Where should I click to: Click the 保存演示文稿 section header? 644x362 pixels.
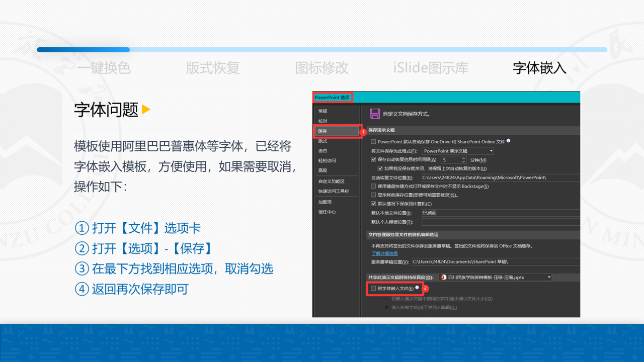pyautogui.click(x=382, y=130)
